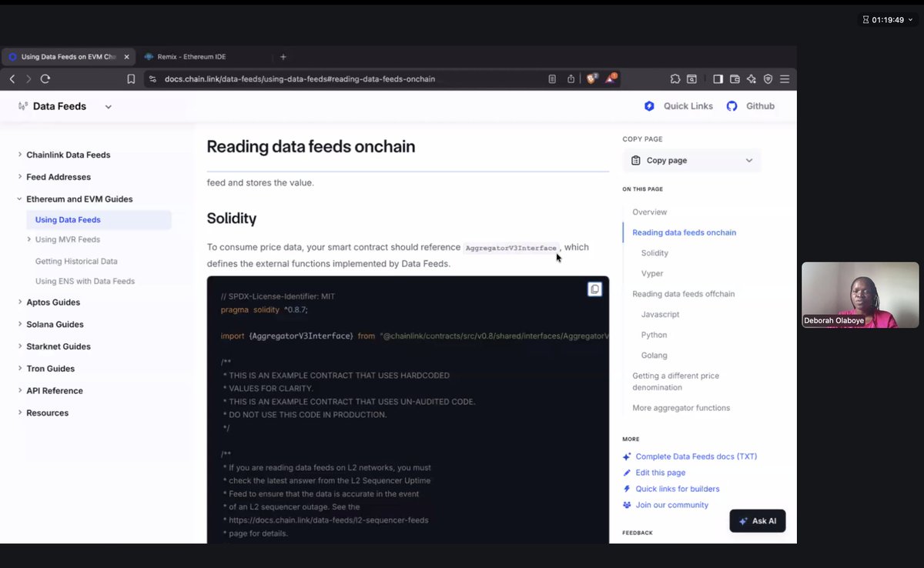The image size is (924, 568).
Task: Open the Brave Shields lion icon
Action: pos(592,78)
